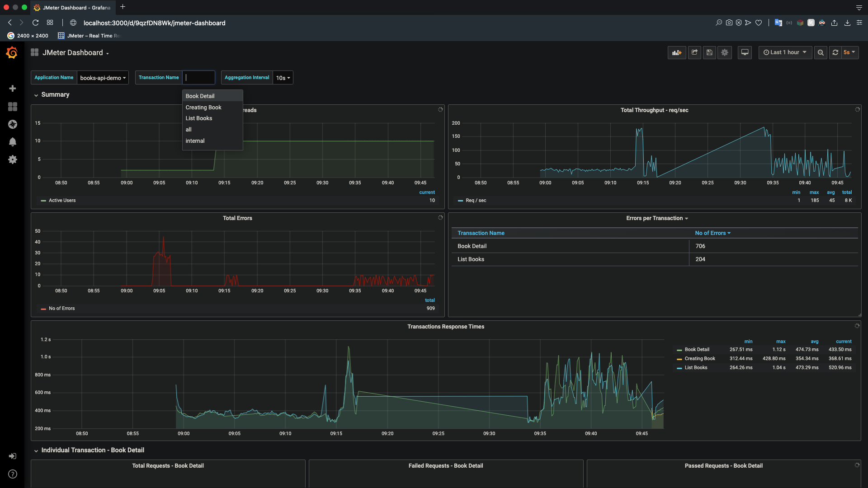868x488 pixels.
Task: Refresh dashboard with refresh icon
Action: pyautogui.click(x=835, y=52)
